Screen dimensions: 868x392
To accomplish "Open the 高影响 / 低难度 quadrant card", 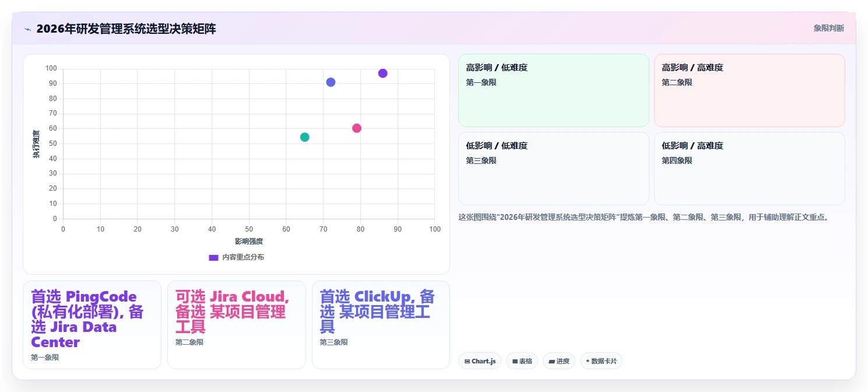I will click(554, 90).
